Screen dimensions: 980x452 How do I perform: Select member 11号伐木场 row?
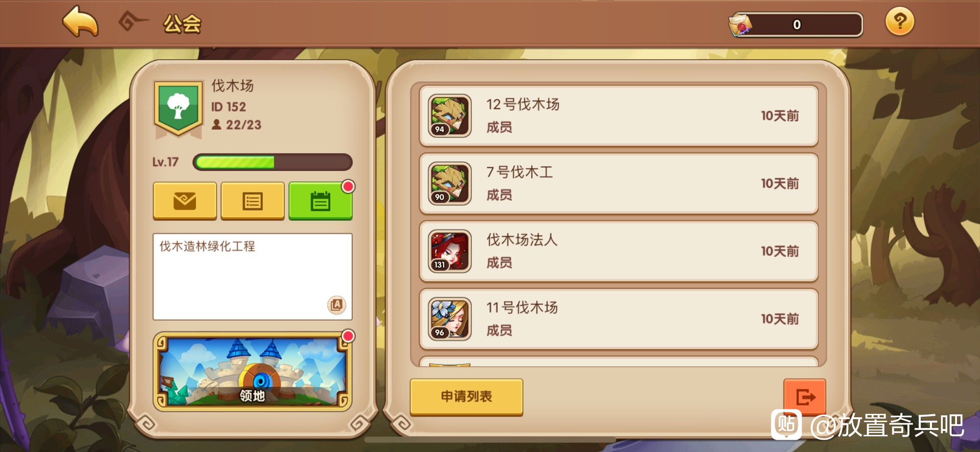click(619, 319)
